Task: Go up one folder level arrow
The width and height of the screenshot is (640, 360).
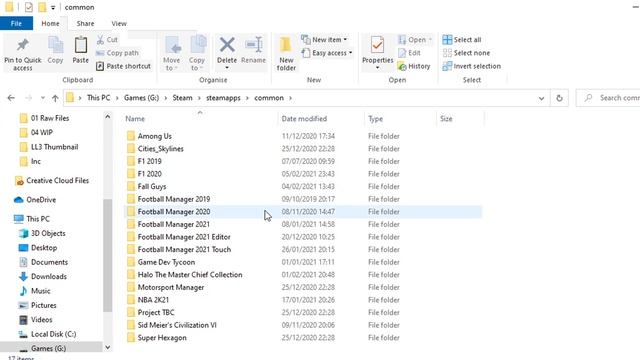Action: 55,98
